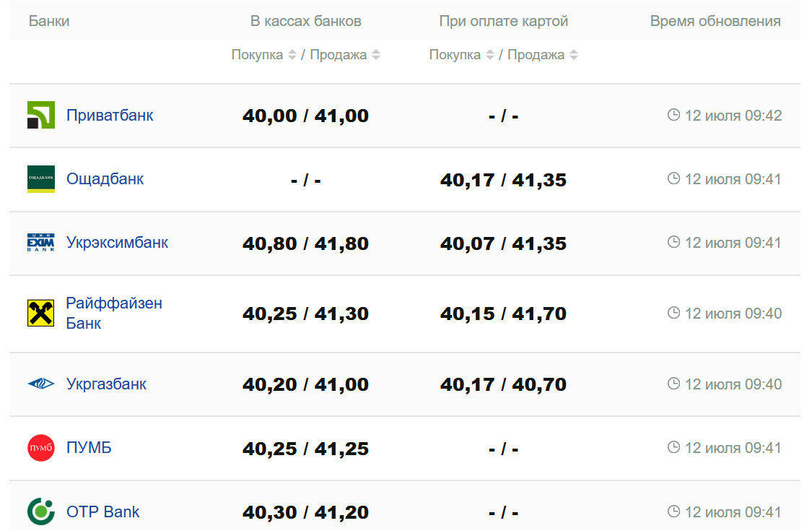
Task: Open the ПУМБ bank link
Action: [89, 448]
